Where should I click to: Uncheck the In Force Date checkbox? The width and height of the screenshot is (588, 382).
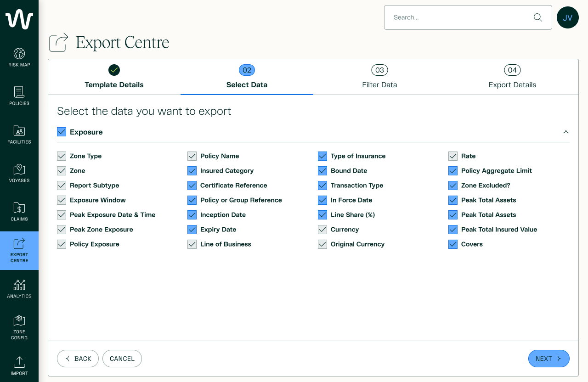[322, 200]
